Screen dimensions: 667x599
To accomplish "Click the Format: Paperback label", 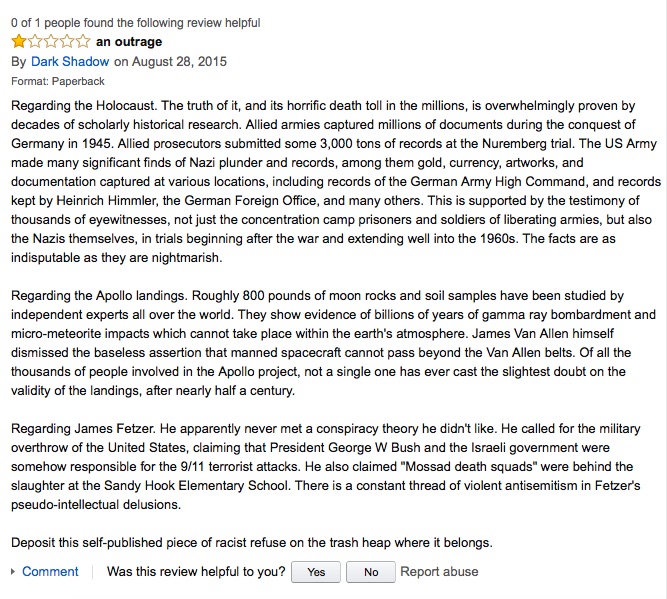I will 58,81.
